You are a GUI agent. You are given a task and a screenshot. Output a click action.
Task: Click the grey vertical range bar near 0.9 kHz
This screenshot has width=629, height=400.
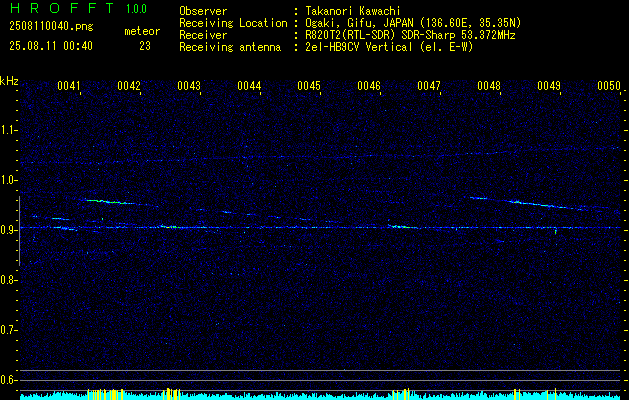19,231
